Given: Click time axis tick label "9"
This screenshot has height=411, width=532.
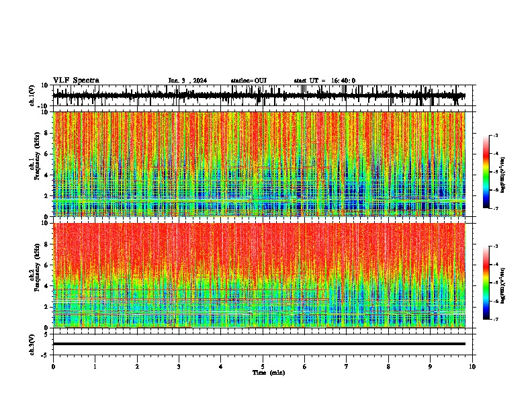Looking at the screenshot, I should tap(430, 367).
